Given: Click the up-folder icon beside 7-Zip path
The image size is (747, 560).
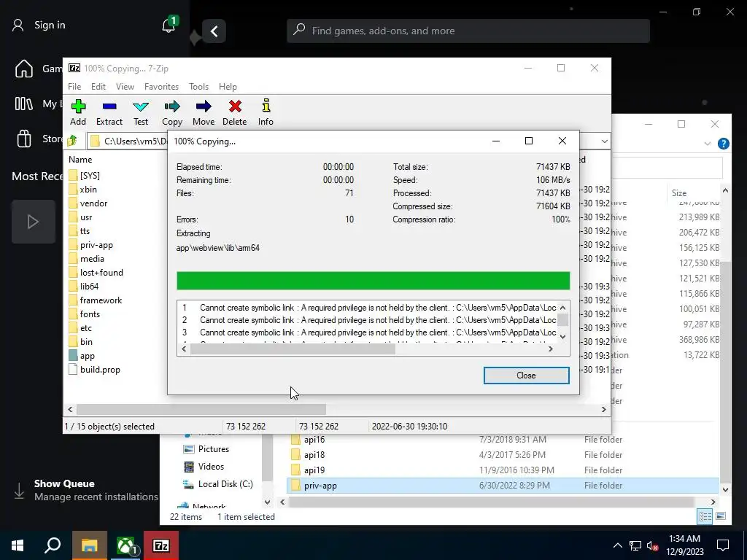Looking at the screenshot, I should pos(72,141).
